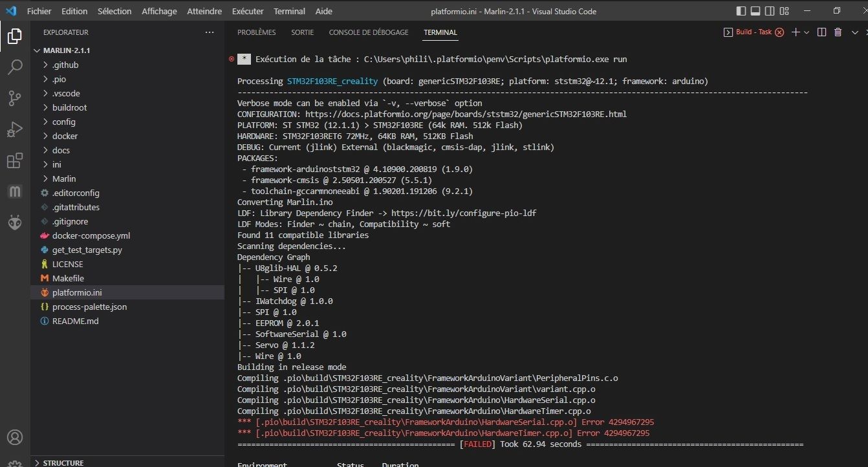Open the Aide menu

324,11
